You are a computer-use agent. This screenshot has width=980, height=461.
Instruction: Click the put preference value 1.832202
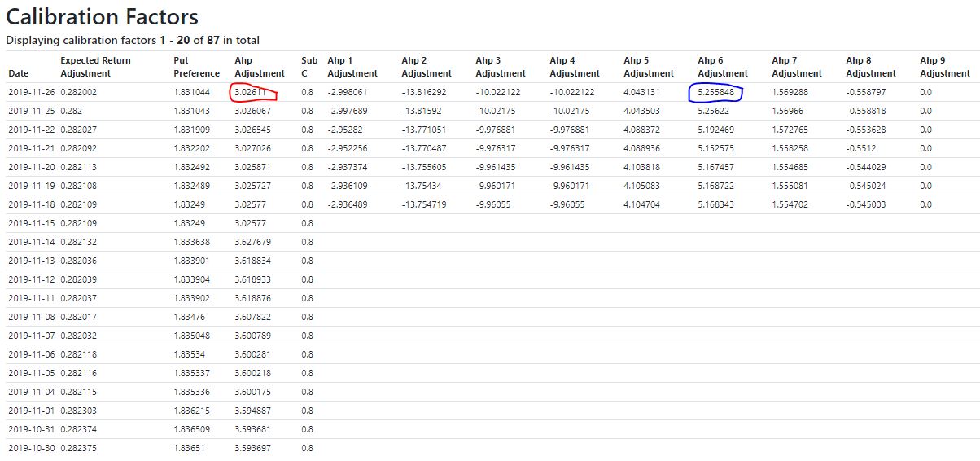(191, 148)
